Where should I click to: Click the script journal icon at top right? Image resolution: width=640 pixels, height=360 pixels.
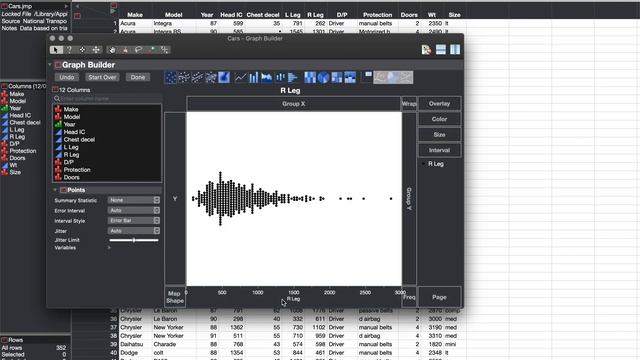426,50
